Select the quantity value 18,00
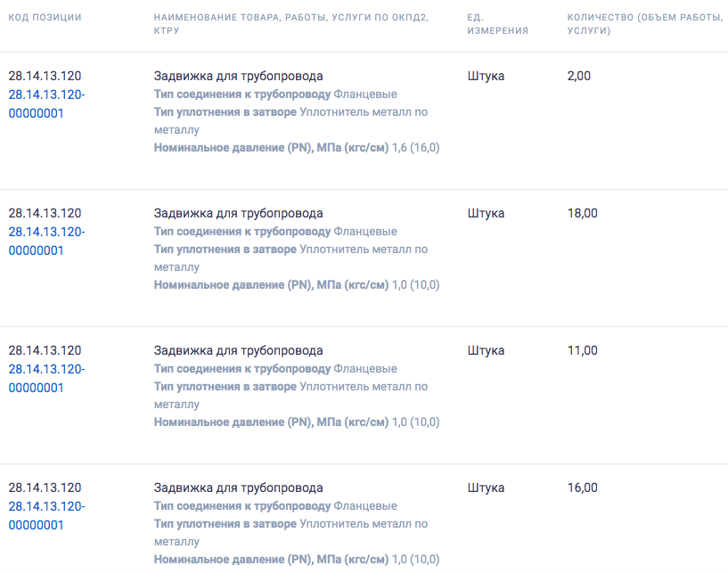This screenshot has width=728, height=574. [582, 213]
